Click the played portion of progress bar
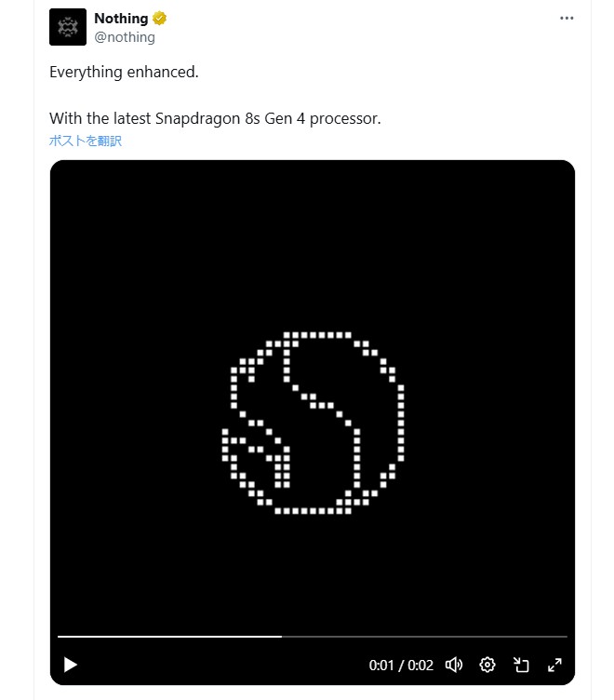Image resolution: width=614 pixels, height=700 pixels. click(169, 636)
